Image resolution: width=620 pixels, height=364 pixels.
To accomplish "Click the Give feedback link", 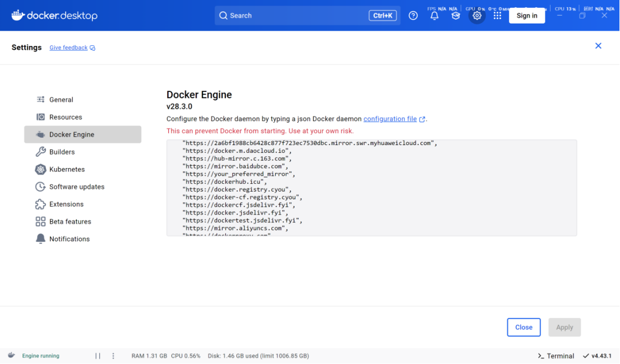I will coord(68,48).
